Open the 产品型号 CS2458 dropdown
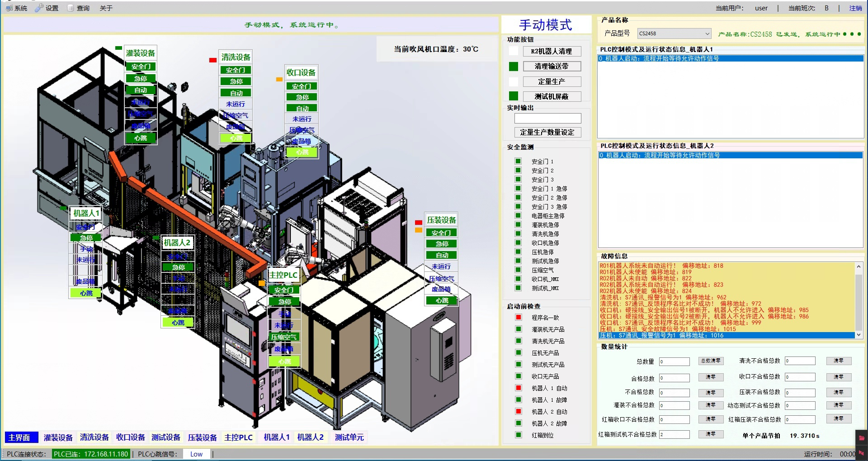The width and height of the screenshot is (868, 461). [675, 33]
